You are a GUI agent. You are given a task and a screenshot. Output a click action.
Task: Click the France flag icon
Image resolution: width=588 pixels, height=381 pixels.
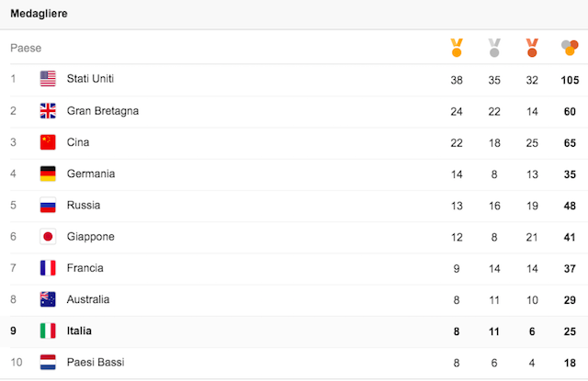48,268
